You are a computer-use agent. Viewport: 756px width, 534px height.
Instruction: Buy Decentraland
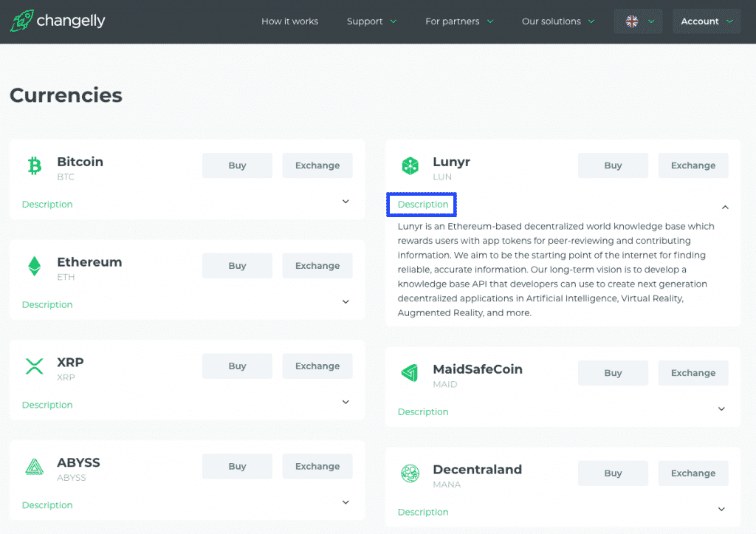(x=613, y=473)
